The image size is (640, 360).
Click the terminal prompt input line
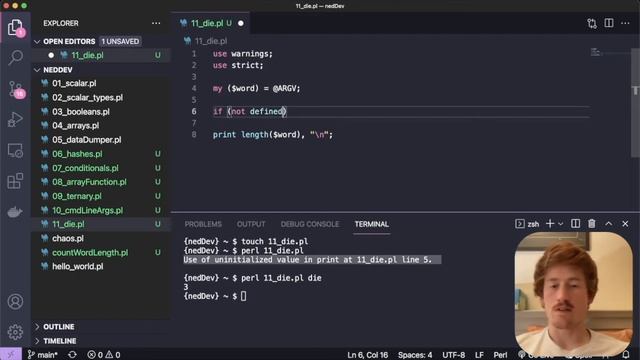click(243, 296)
